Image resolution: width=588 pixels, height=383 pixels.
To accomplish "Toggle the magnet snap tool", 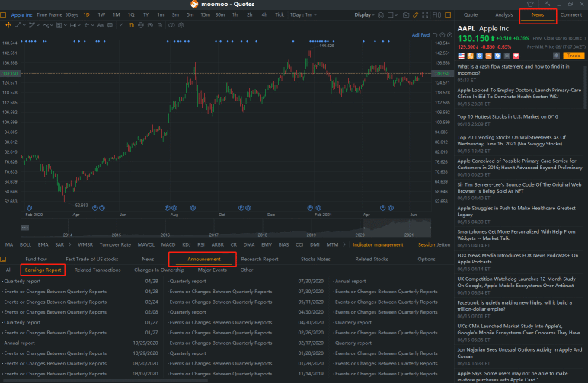I will coord(131,25).
